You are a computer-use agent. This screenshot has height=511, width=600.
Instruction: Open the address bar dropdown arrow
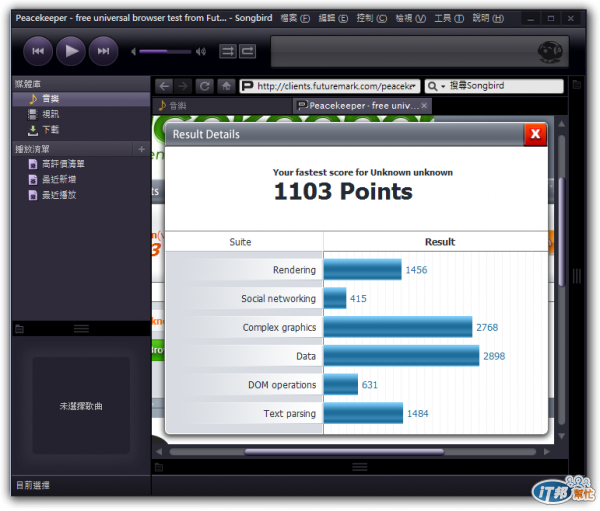point(414,86)
